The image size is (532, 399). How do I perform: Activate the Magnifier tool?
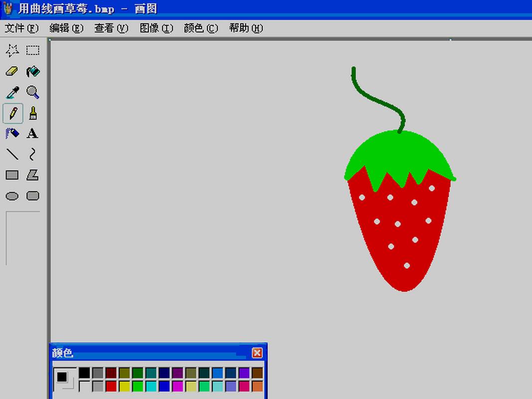click(32, 92)
